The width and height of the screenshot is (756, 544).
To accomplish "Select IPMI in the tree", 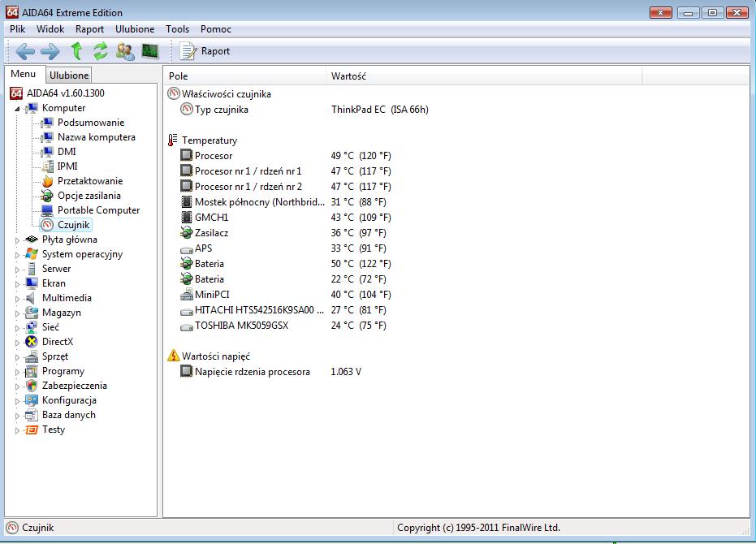I will [67, 166].
